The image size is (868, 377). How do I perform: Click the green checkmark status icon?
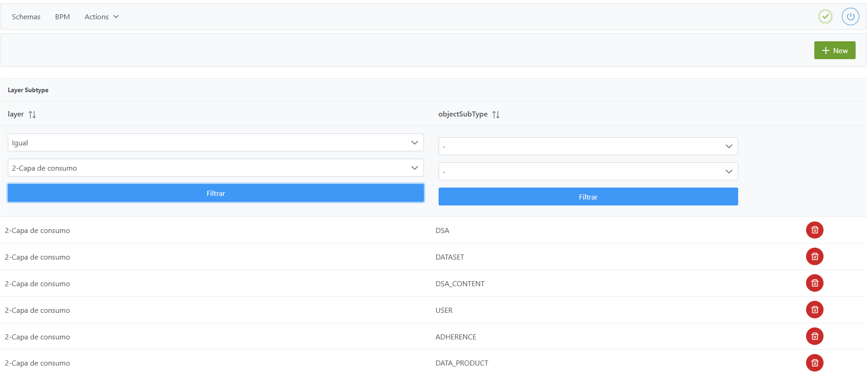pyautogui.click(x=825, y=17)
